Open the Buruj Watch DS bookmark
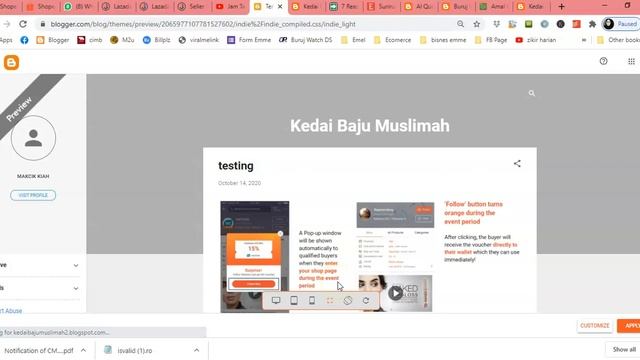Viewport: 640px width, 360px height. point(305,40)
